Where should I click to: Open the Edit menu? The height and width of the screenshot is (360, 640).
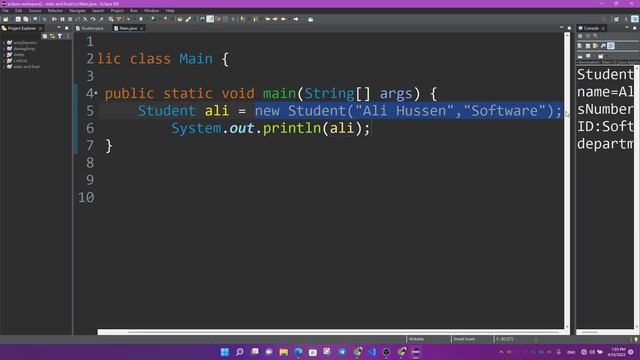tap(18, 11)
